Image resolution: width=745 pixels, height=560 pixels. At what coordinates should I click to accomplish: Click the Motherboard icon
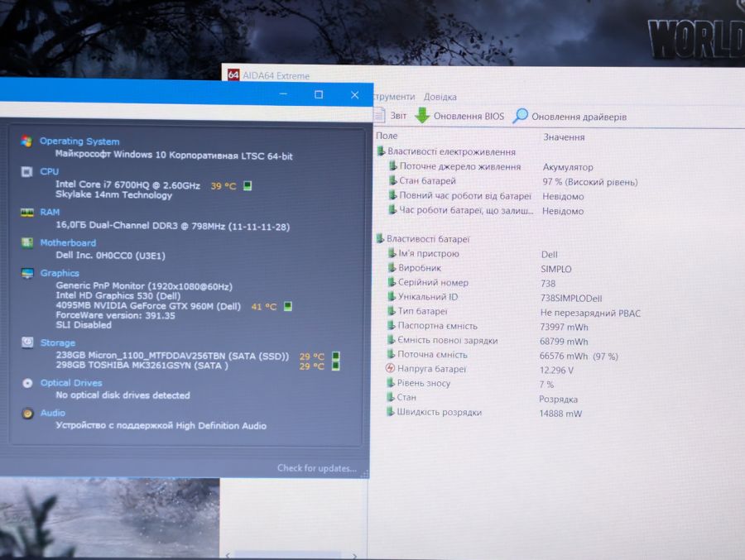27,242
